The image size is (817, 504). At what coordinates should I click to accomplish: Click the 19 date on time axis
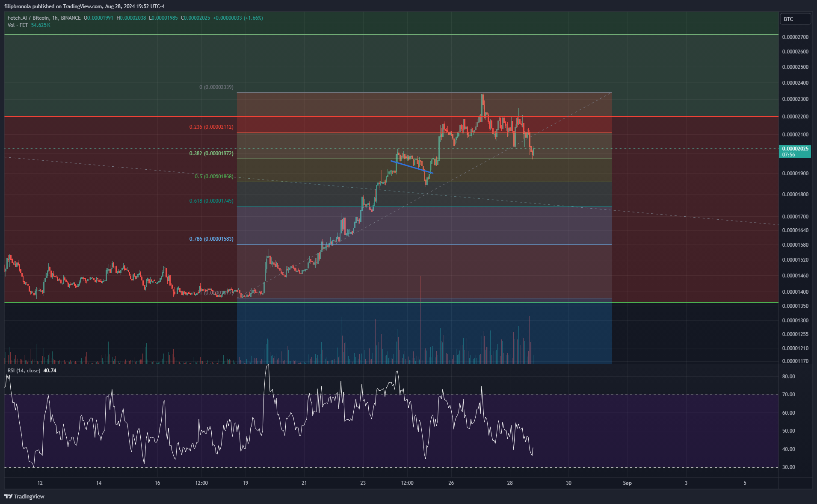[246, 483]
